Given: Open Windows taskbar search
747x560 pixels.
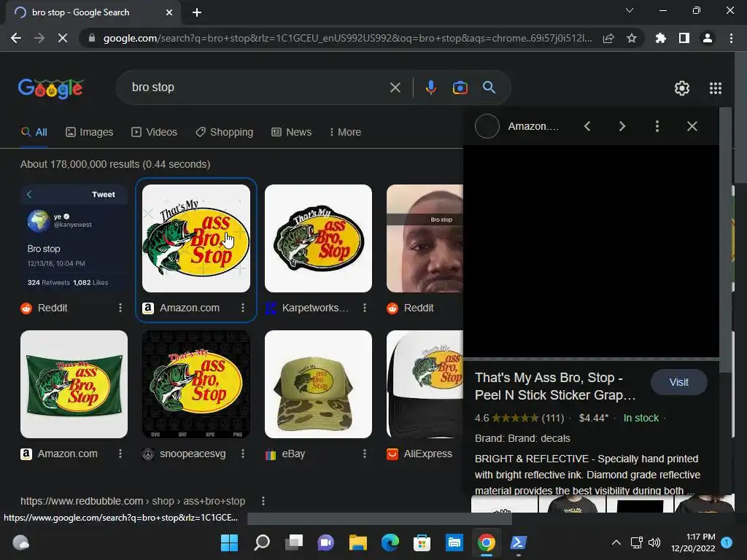Looking at the screenshot, I should pos(262,542).
